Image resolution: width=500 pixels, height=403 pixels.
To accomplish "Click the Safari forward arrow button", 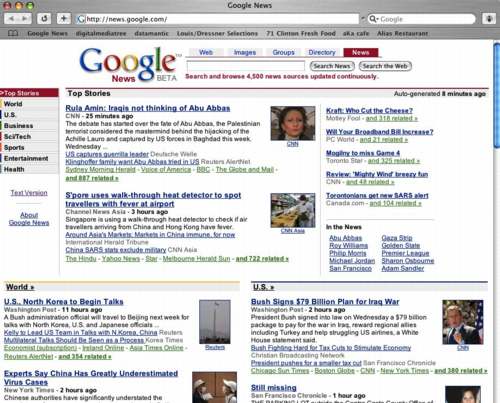I will click(x=25, y=19).
